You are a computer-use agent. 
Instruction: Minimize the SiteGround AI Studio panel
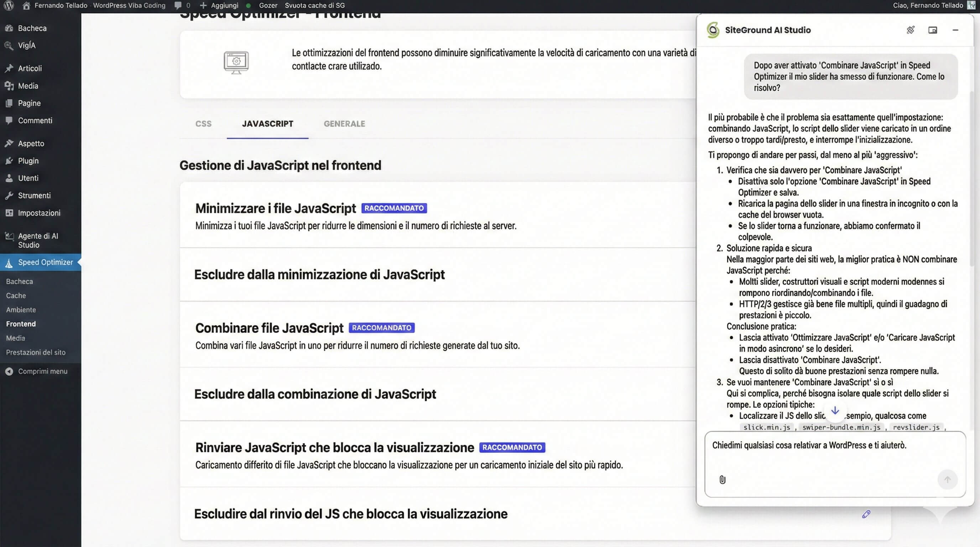(x=956, y=30)
